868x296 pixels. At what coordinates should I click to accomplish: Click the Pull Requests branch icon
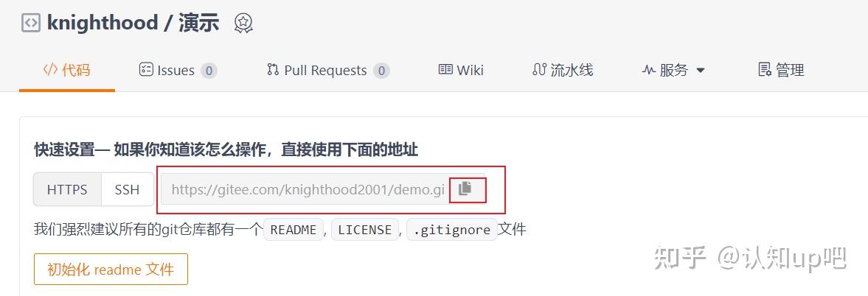(272, 69)
